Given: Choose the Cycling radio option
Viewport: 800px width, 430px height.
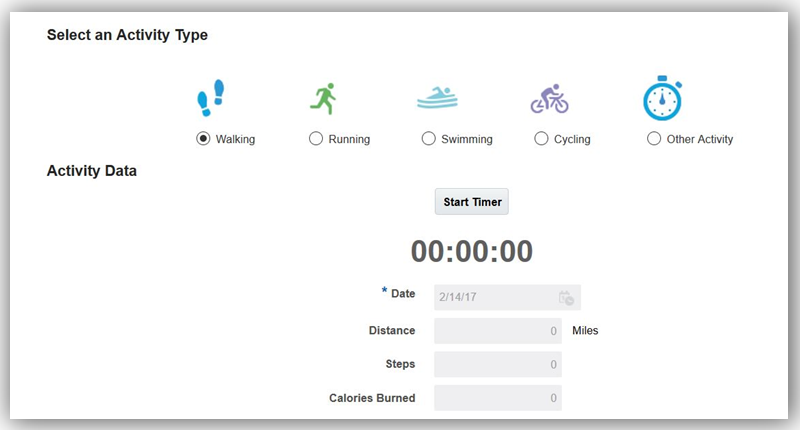Looking at the screenshot, I should click(x=541, y=139).
